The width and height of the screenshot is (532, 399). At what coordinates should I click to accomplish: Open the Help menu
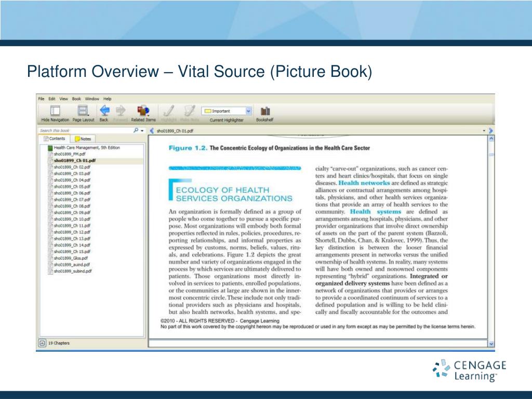108,99
